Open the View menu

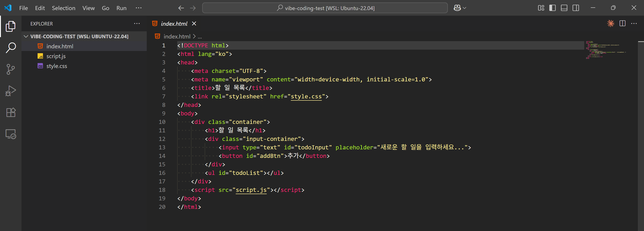[89, 8]
